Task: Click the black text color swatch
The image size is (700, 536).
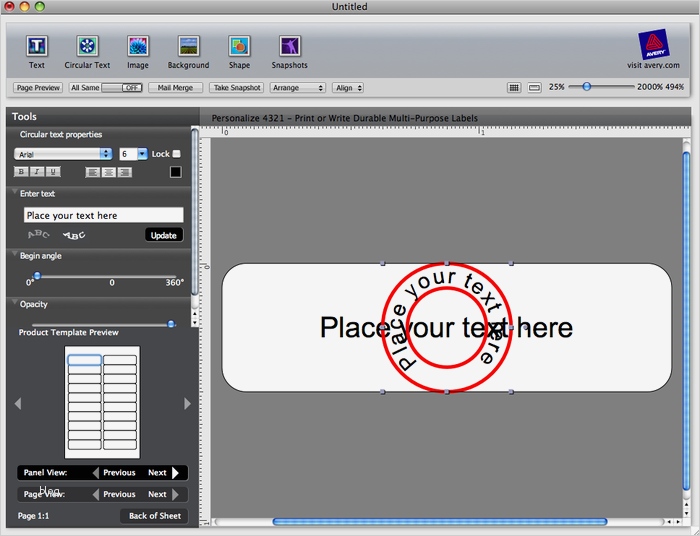Action: (175, 172)
